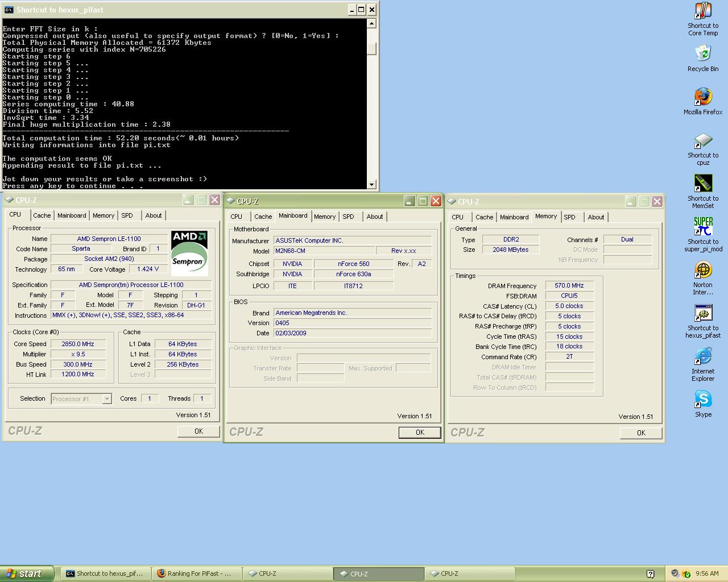This screenshot has width=728, height=582.
Task: Click the command prompt vertical scrollbar thumb
Action: click(x=372, y=49)
